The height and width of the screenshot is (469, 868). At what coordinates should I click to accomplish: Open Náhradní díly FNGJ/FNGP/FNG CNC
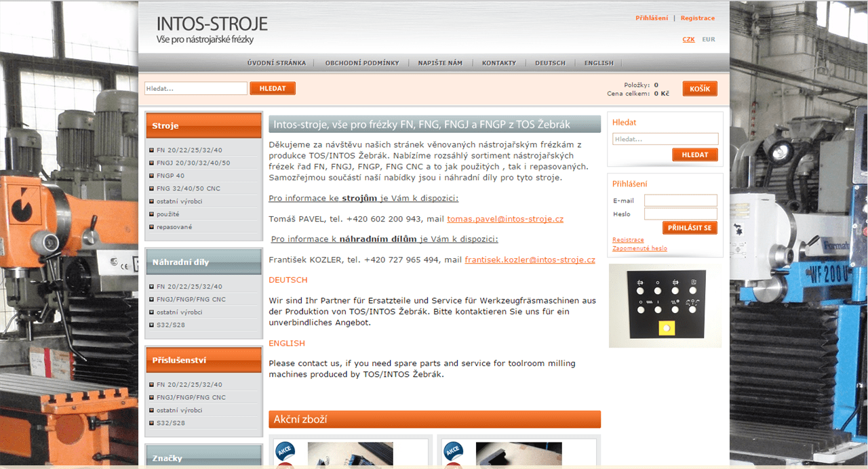pos(191,300)
